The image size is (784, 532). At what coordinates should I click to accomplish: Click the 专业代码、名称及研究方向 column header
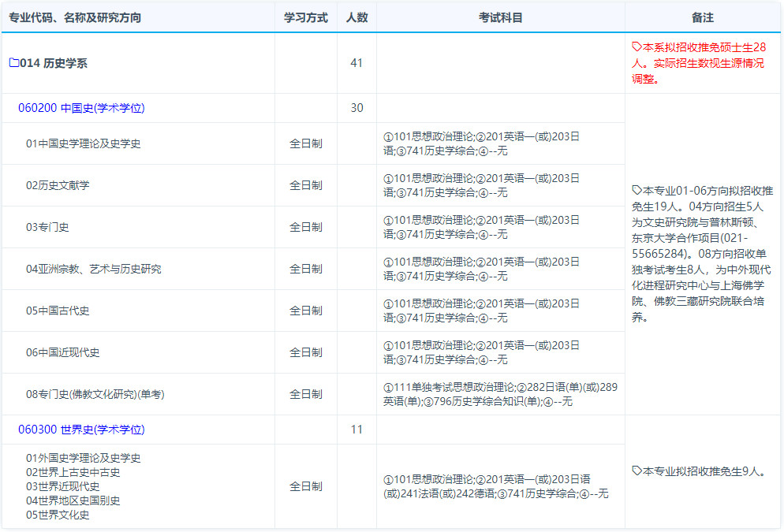[75, 17]
